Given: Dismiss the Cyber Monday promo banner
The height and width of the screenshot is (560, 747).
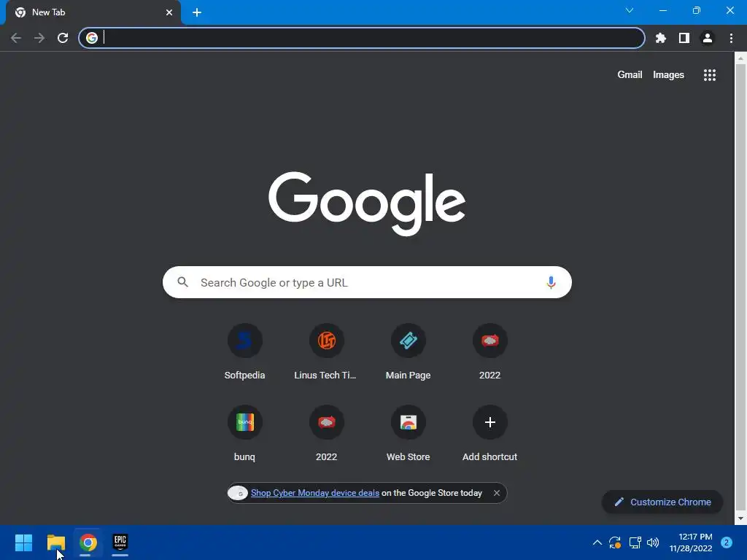Looking at the screenshot, I should click(x=496, y=493).
